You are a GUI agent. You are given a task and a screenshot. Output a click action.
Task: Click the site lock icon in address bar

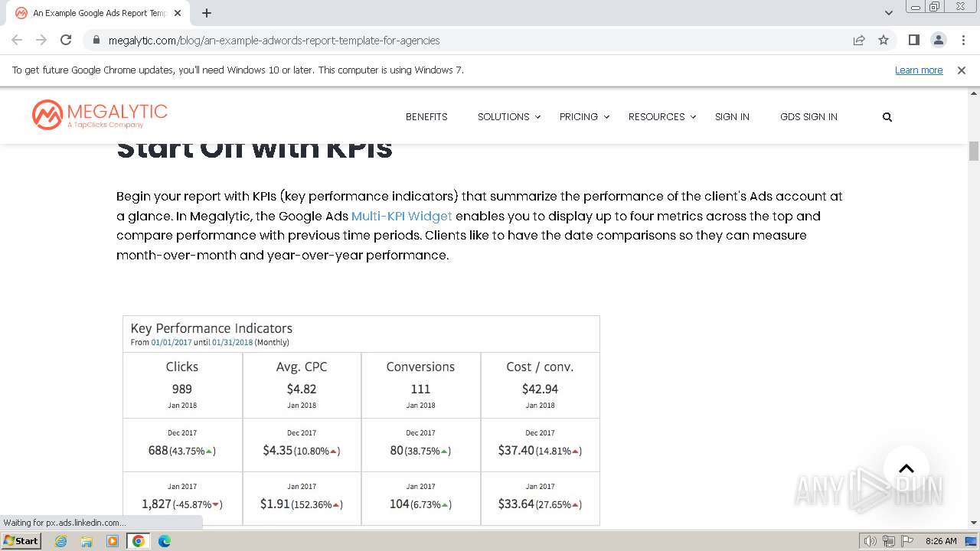click(x=96, y=40)
